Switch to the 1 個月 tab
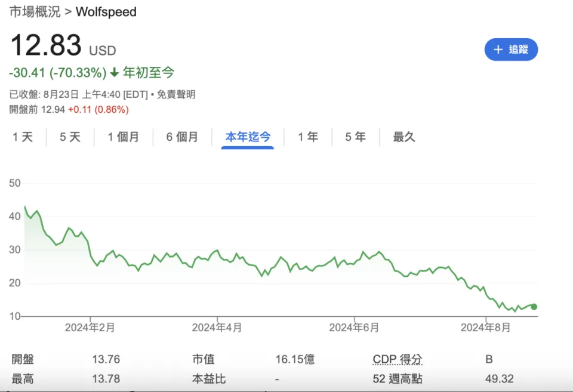 coord(124,137)
